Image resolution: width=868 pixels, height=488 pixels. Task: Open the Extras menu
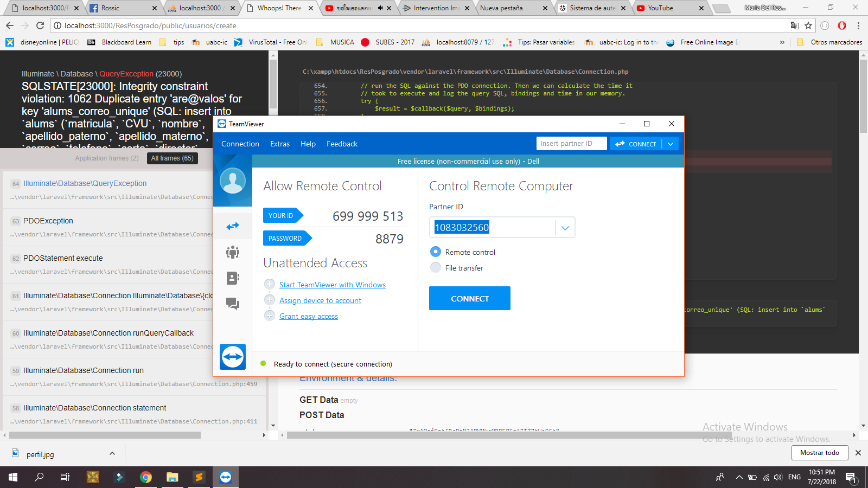point(280,144)
